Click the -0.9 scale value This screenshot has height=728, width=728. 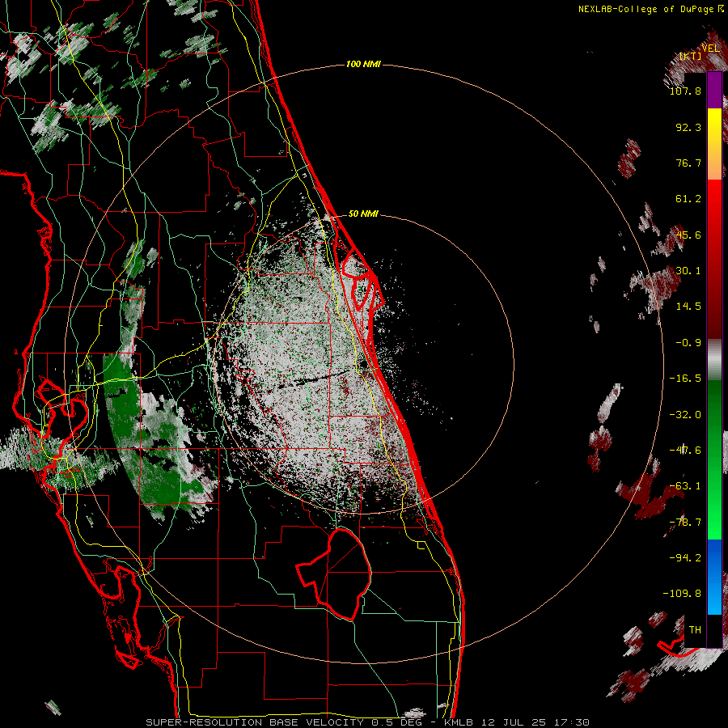[688, 343]
